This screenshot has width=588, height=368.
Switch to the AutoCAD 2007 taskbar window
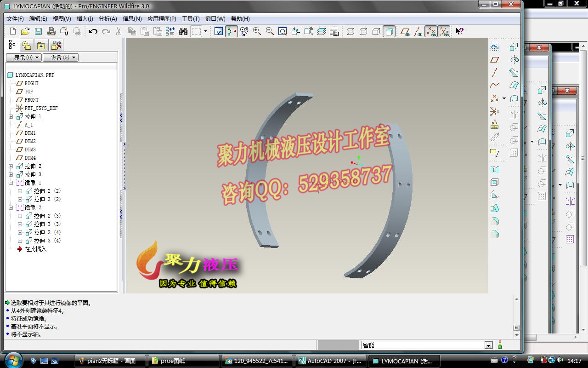[x=330, y=361]
